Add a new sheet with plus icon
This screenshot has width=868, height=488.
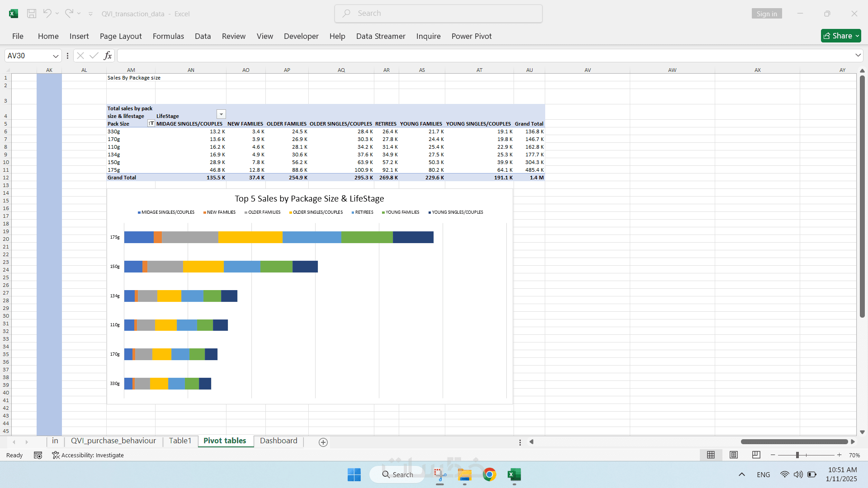coord(323,442)
